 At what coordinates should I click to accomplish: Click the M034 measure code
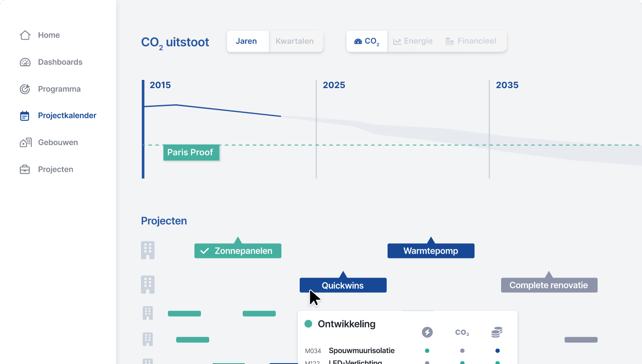click(313, 351)
